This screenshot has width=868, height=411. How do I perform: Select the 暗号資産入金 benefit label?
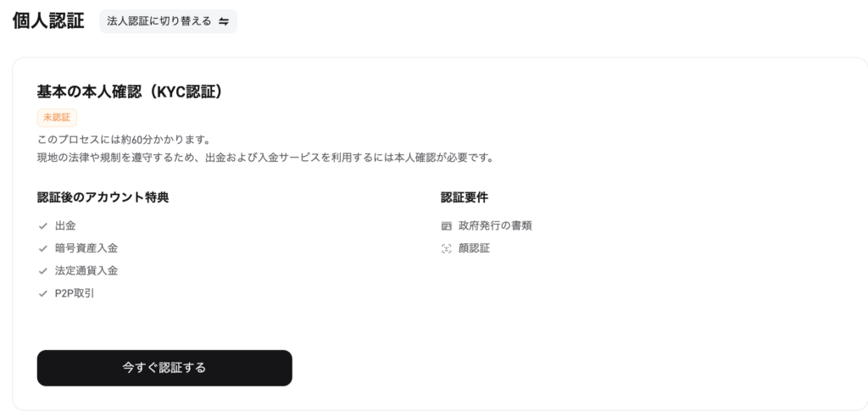pyautogui.click(x=86, y=248)
